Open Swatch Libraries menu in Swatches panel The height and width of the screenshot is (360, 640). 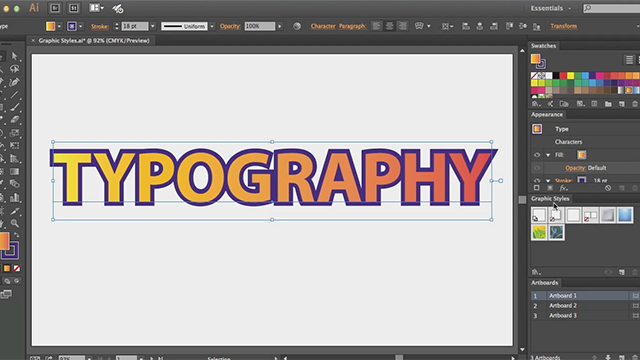[x=536, y=104]
